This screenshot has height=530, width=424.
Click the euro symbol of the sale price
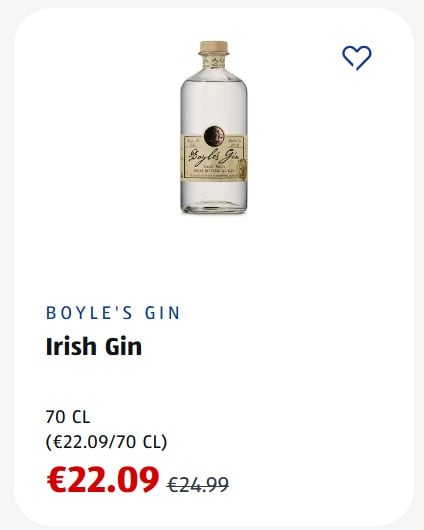tap(56, 479)
